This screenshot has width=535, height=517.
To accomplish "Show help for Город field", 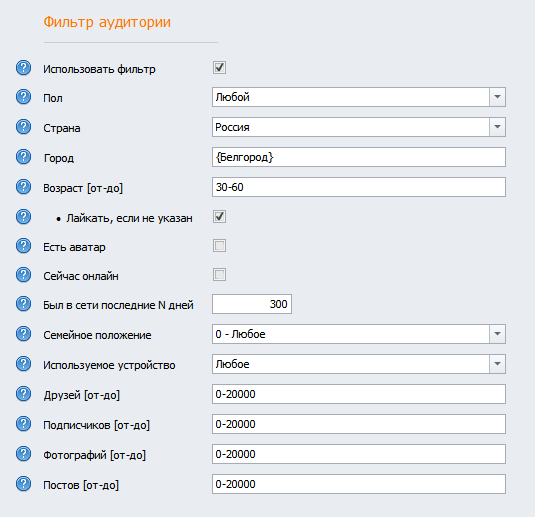I will (x=24, y=157).
